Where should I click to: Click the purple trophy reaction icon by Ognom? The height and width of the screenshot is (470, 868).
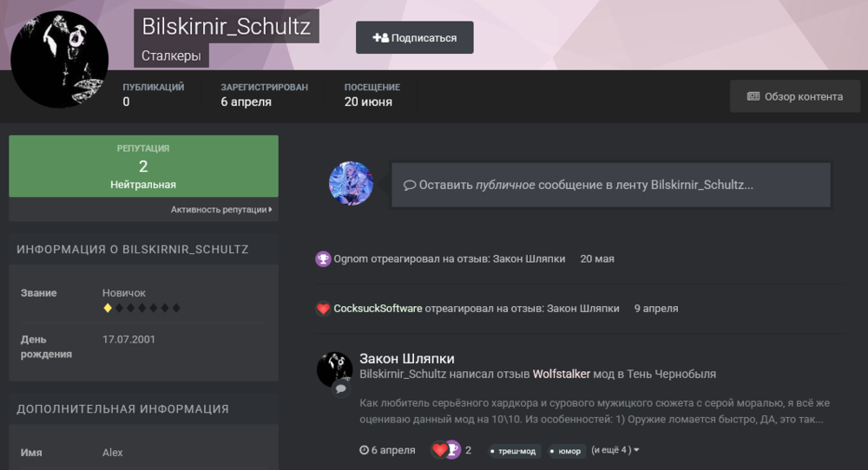point(323,258)
